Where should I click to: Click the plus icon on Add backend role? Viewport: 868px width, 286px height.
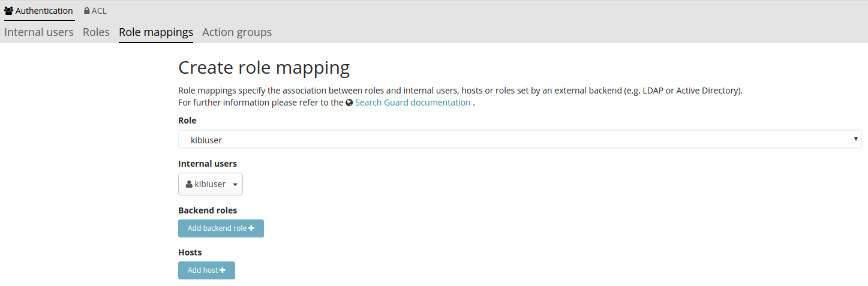[x=251, y=228]
